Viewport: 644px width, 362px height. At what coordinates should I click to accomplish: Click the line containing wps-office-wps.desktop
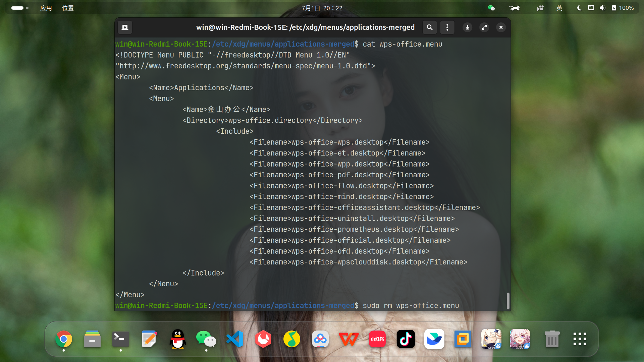(x=339, y=142)
